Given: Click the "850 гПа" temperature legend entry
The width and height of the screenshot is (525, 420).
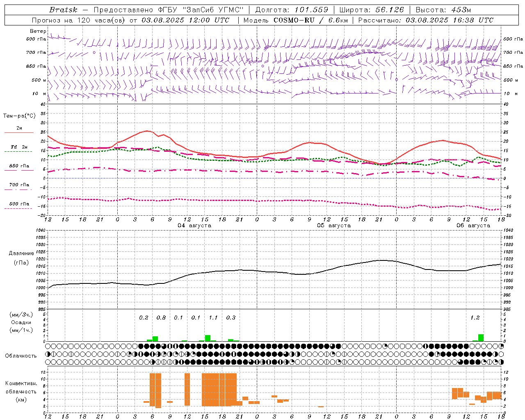Looking at the screenshot, I should tap(19, 166).
